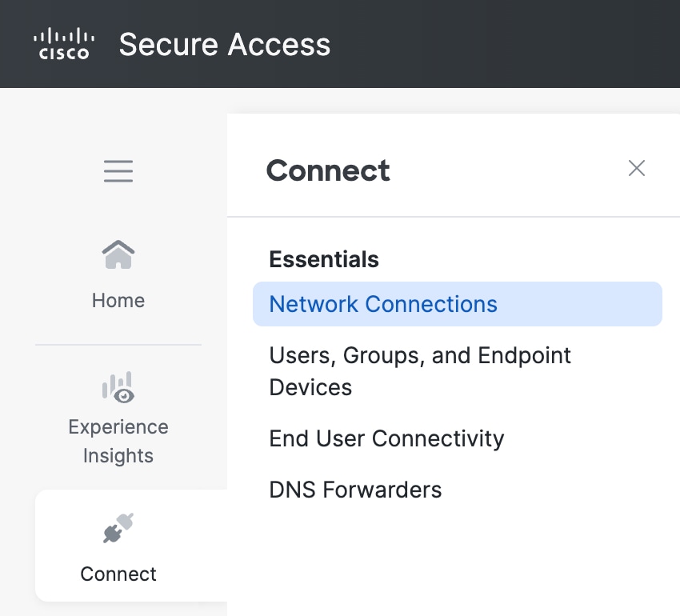Click the Connect plug icon

118,529
